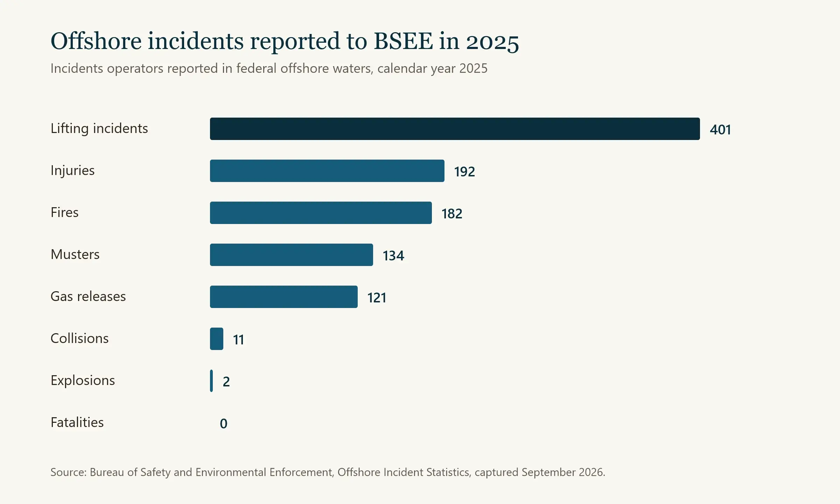Screen dimensions: 840x504
Task: Click the Musters bar
Action: (292, 255)
